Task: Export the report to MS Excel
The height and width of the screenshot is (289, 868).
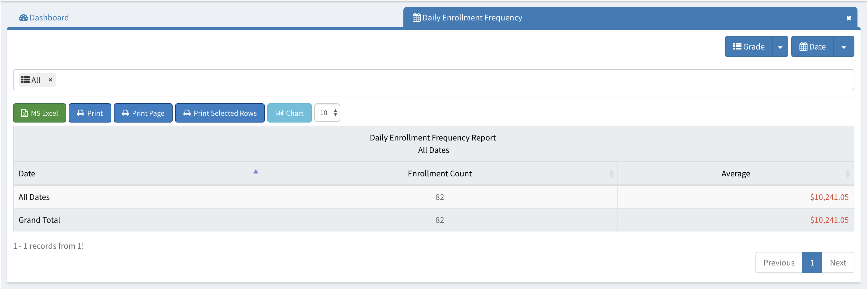Action: [x=39, y=113]
